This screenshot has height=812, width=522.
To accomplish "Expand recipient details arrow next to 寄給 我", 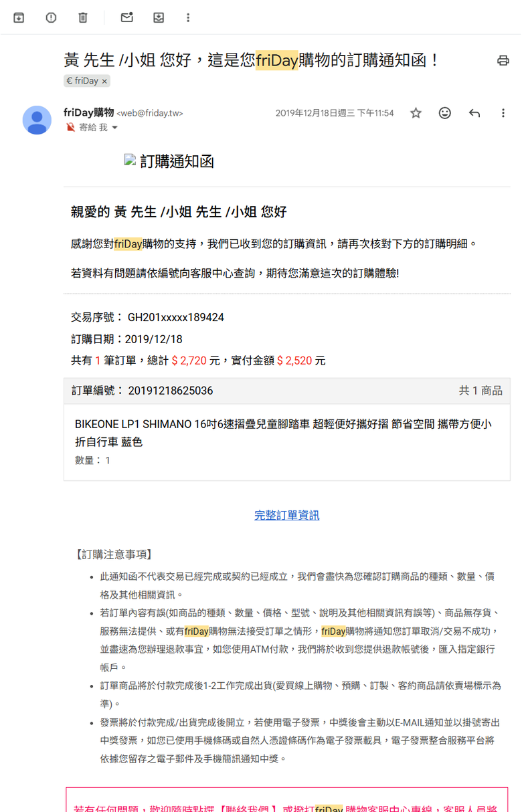I will (x=114, y=128).
